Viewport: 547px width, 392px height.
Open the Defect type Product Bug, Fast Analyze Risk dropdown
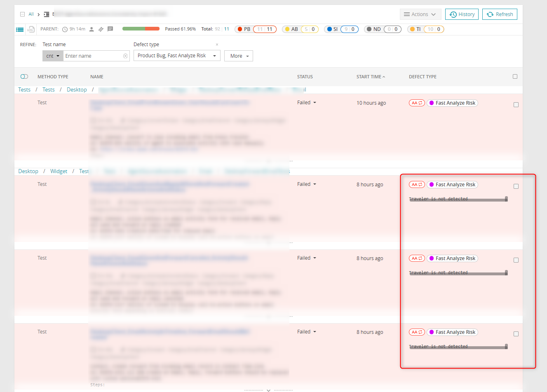click(x=177, y=56)
